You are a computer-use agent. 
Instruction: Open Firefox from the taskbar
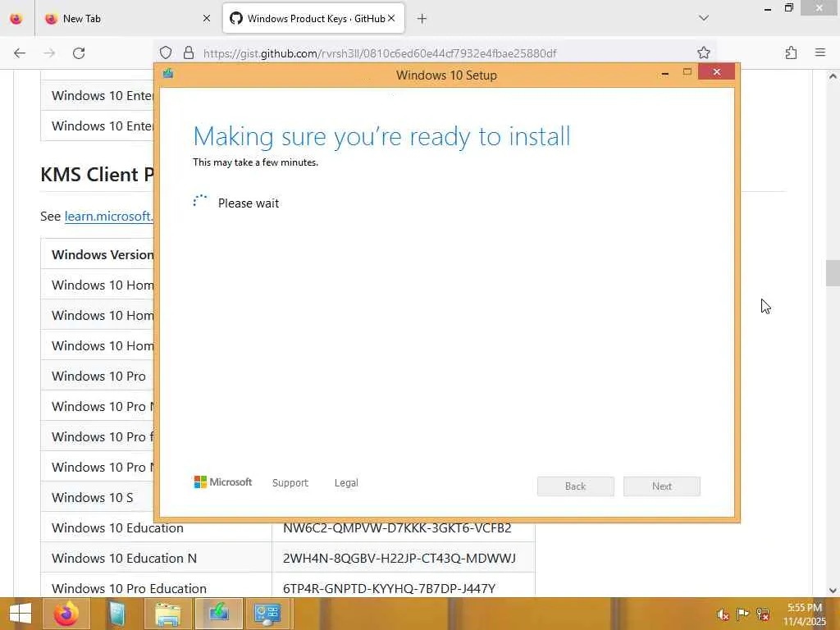(66, 614)
